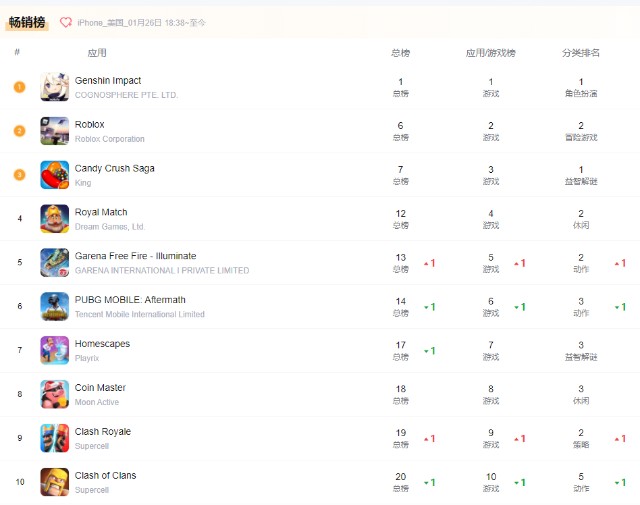
Task: Click Roblox Corporation publisher name
Action: click(x=109, y=139)
